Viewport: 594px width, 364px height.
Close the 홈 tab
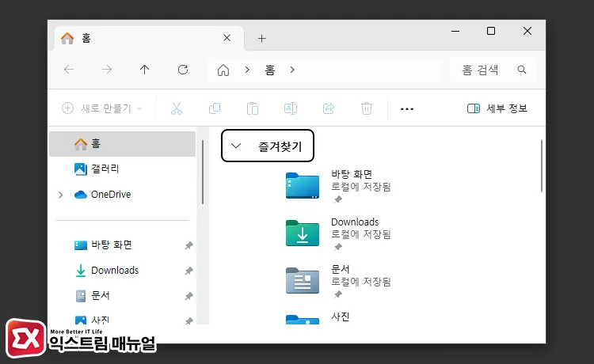coord(227,38)
